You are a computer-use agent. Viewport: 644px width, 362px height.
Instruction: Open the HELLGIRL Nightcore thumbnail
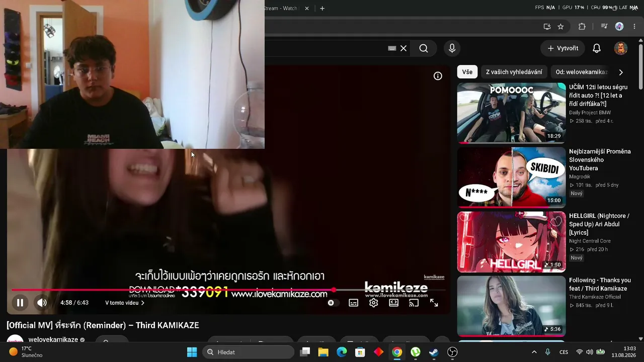click(x=511, y=242)
